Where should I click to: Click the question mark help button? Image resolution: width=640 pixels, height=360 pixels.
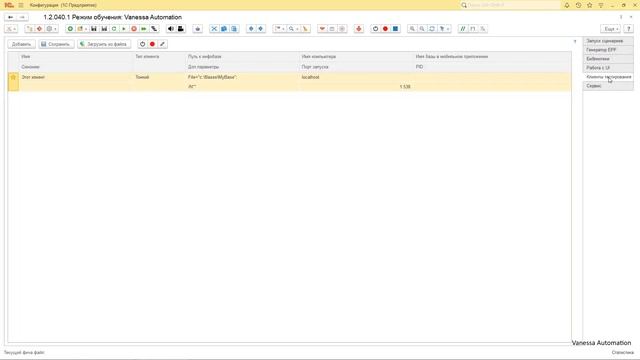629,29
